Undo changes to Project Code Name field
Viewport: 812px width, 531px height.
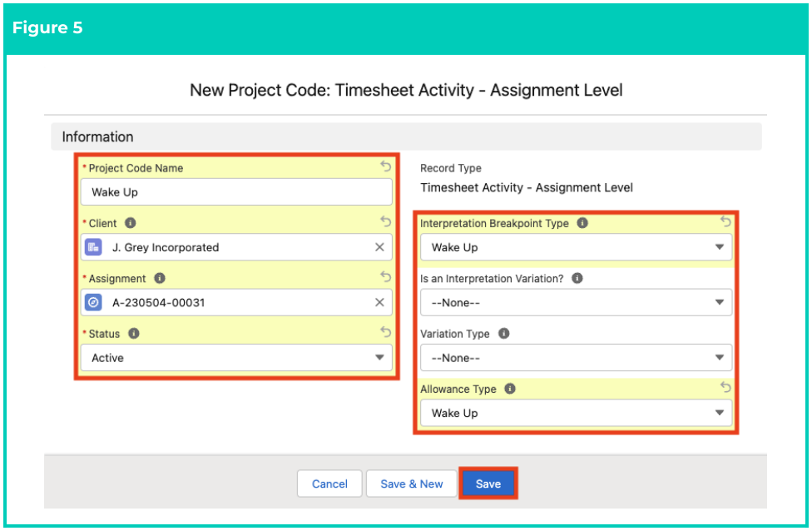(x=385, y=166)
